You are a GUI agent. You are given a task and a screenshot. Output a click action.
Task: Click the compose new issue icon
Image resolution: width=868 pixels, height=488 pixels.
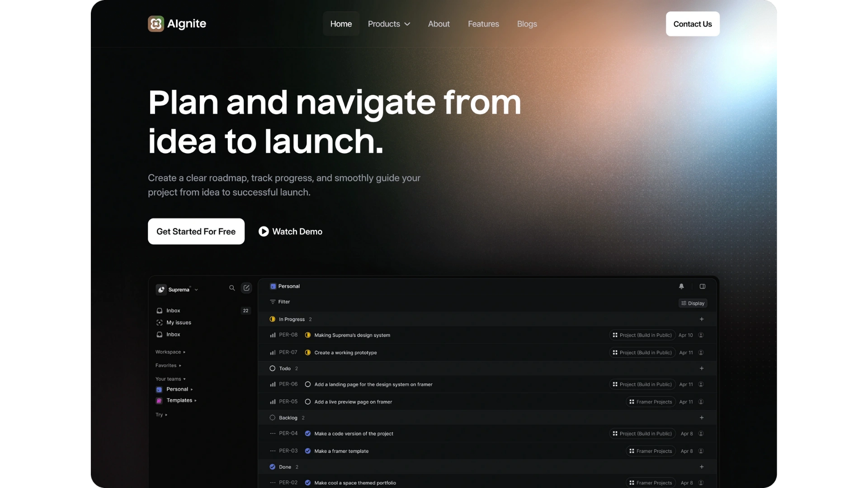tap(246, 288)
